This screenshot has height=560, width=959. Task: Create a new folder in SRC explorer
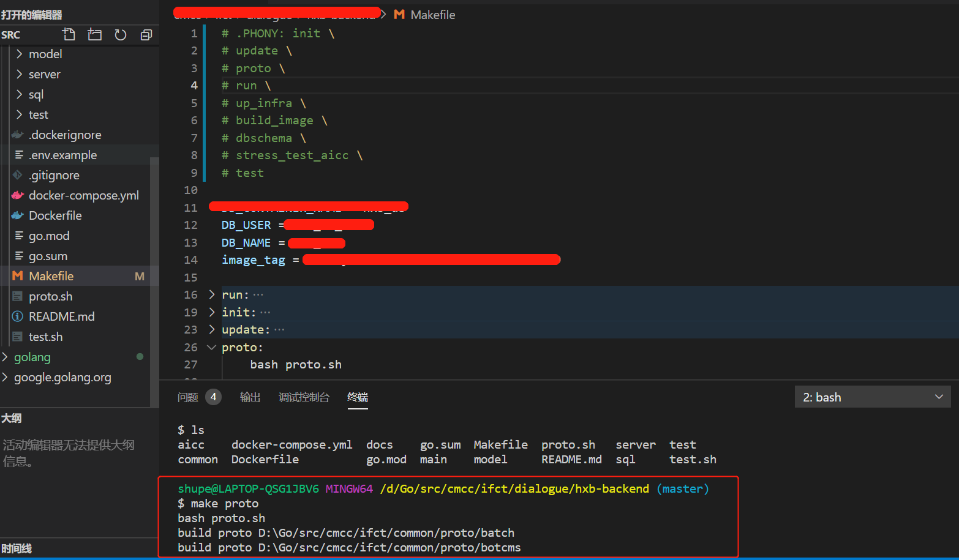click(95, 34)
